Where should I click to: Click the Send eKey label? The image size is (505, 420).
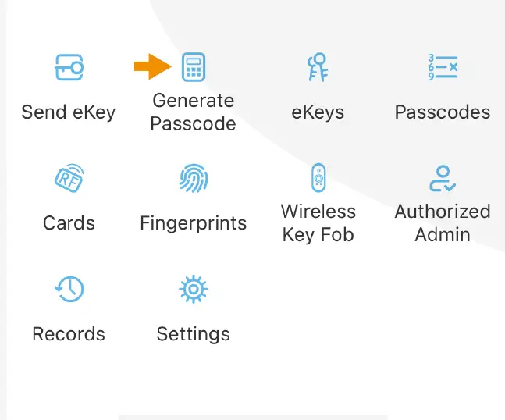pyautogui.click(x=69, y=112)
